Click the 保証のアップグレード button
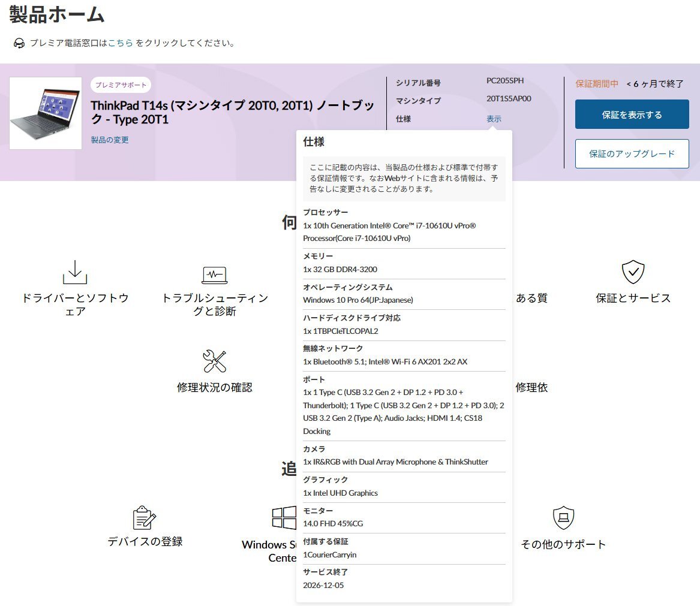Image resolution: width=700 pixels, height=606 pixels. [x=632, y=153]
